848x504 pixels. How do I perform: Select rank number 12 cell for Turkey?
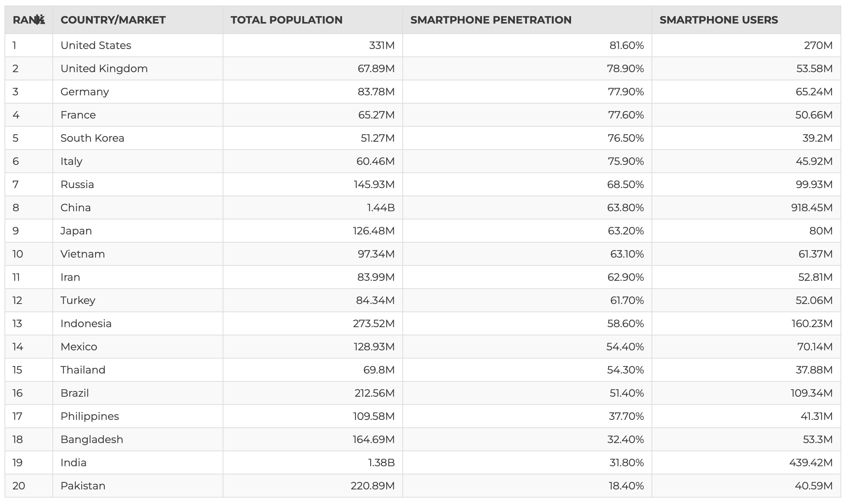[x=17, y=301]
